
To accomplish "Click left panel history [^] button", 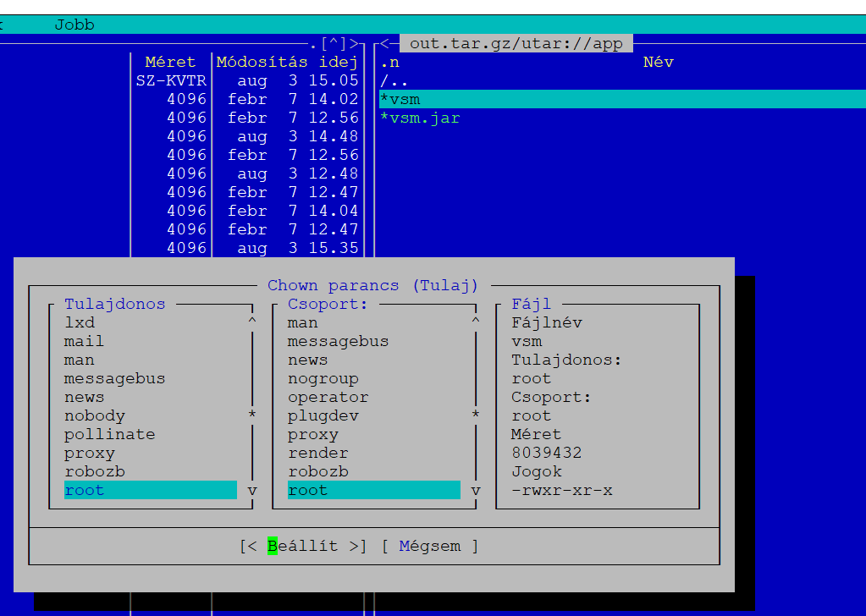I will (334, 43).
